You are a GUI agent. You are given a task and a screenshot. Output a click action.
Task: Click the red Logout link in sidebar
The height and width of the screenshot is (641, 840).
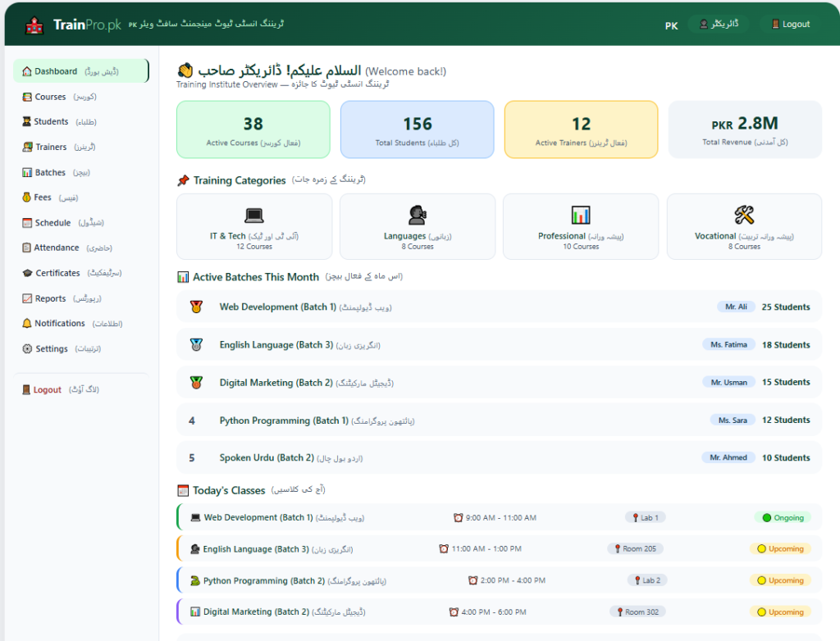[x=47, y=390]
